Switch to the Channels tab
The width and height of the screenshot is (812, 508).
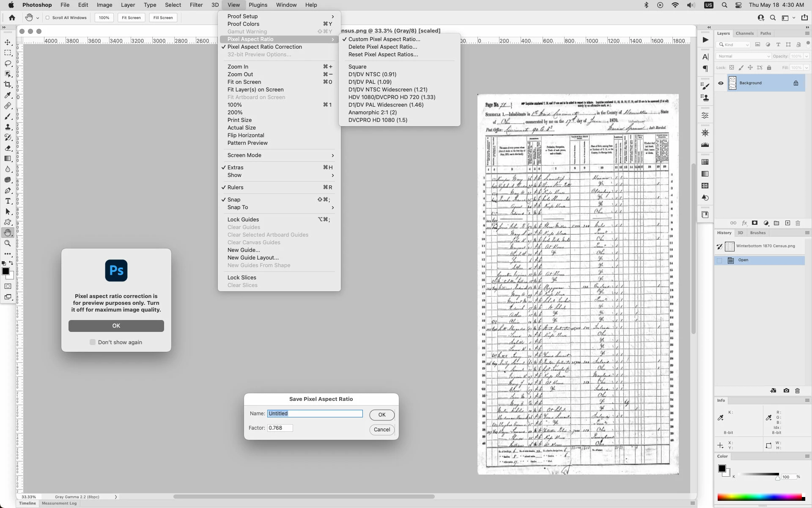(744, 33)
